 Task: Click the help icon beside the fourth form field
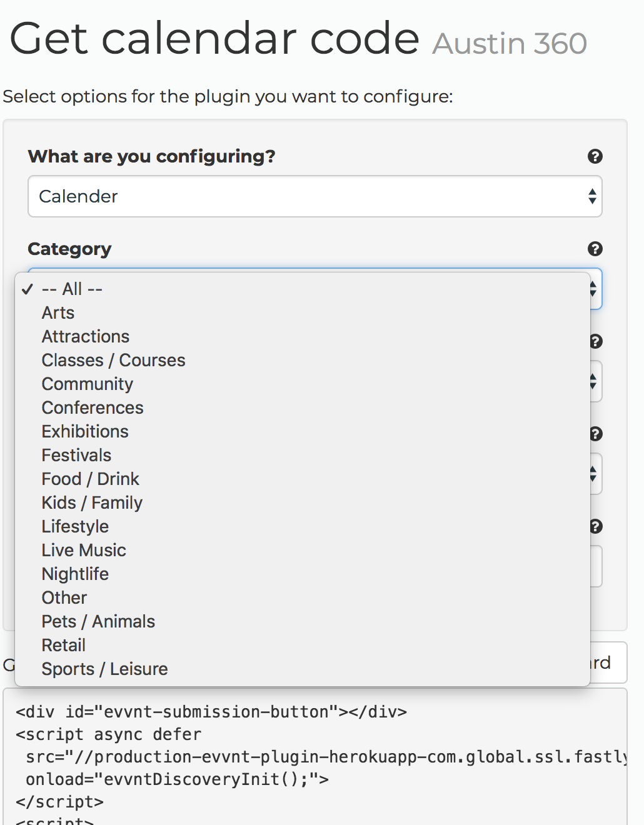pyautogui.click(x=595, y=434)
